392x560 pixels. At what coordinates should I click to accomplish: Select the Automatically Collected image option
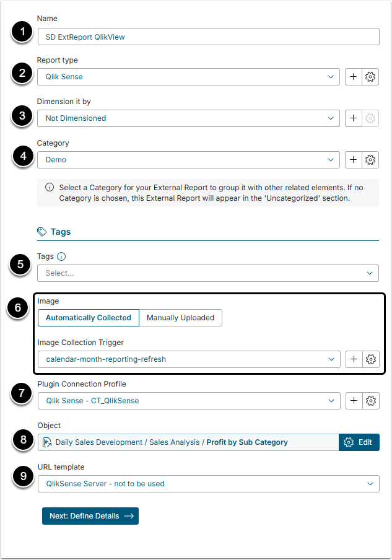tap(89, 318)
